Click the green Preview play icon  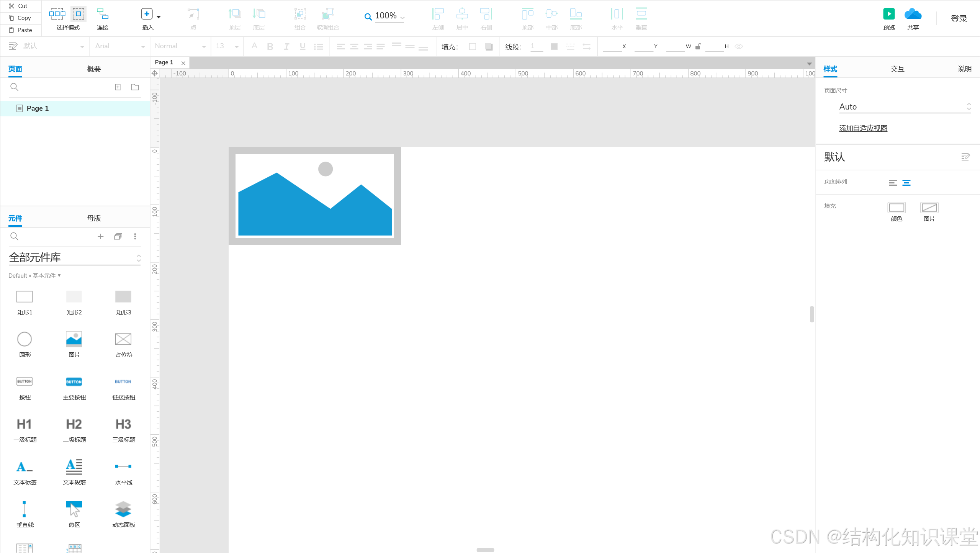tap(888, 14)
